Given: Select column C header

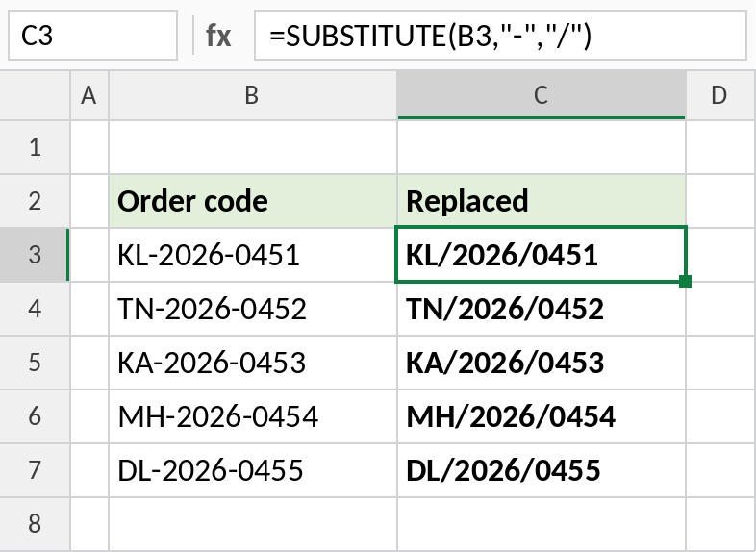Looking at the screenshot, I should pos(541,95).
